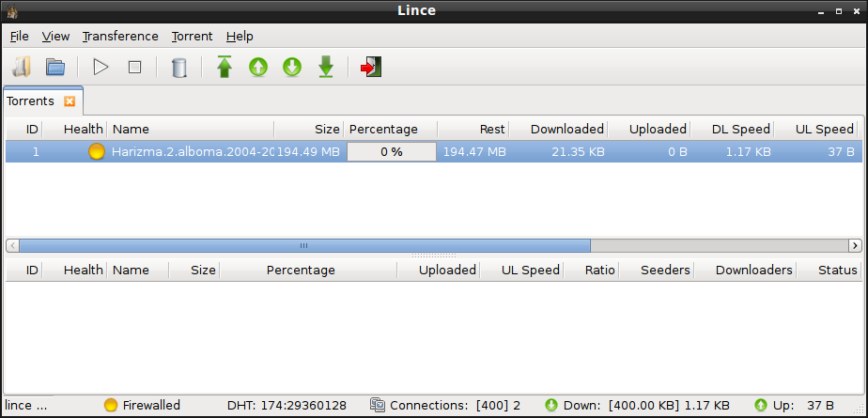
Task: Click the lower list Uploaded header
Action: click(439, 271)
